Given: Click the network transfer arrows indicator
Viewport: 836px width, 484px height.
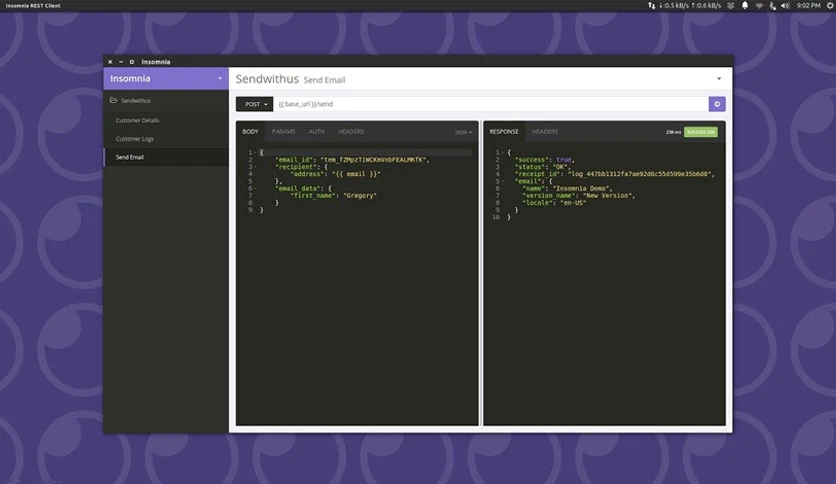Looking at the screenshot, I should coord(652,5).
